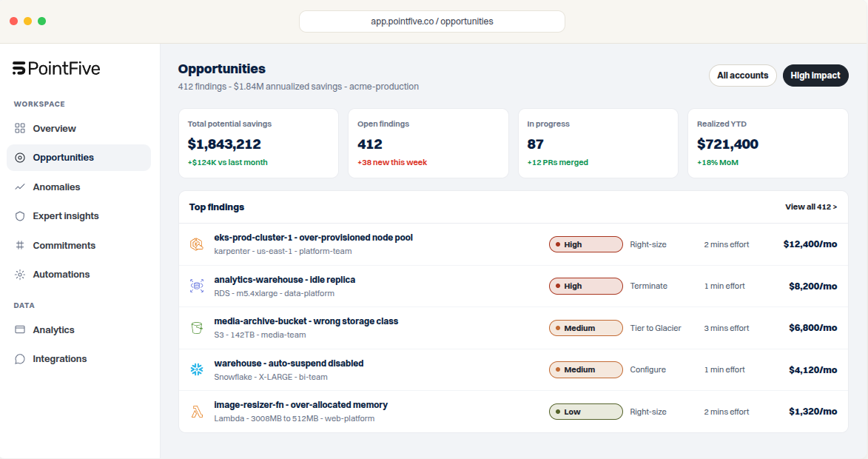The image size is (868, 459).
Task: Click the RDS icon for analytics-warehouse
Action: 197,286
